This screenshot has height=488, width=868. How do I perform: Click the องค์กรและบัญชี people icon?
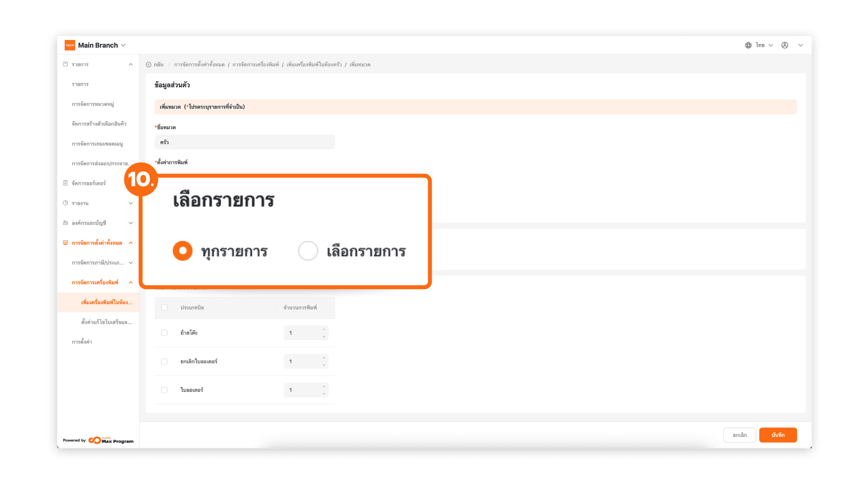[x=66, y=223]
